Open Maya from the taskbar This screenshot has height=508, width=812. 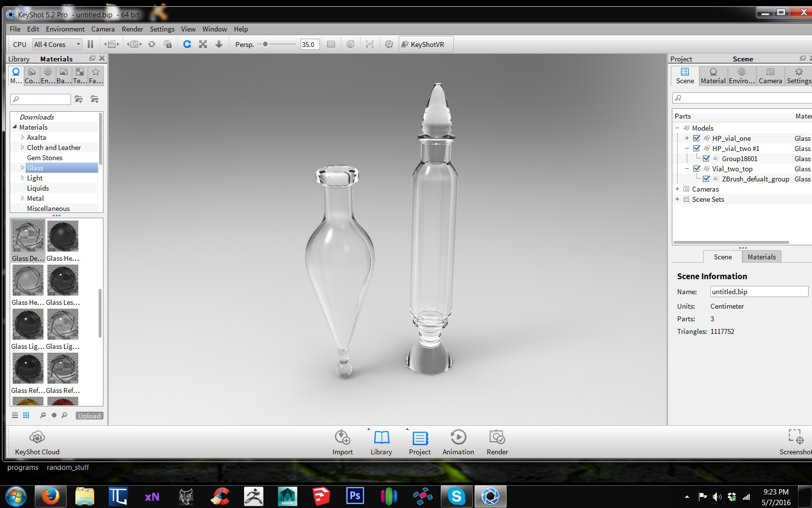(287, 496)
